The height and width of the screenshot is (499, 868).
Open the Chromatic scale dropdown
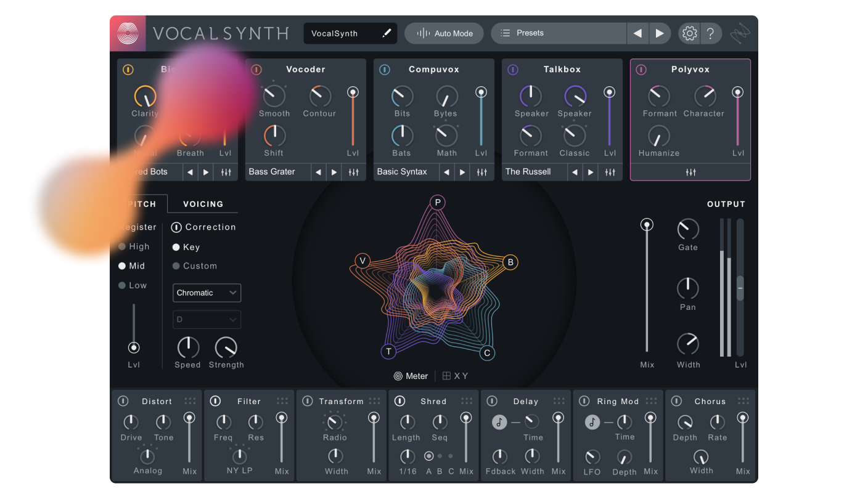pos(207,293)
